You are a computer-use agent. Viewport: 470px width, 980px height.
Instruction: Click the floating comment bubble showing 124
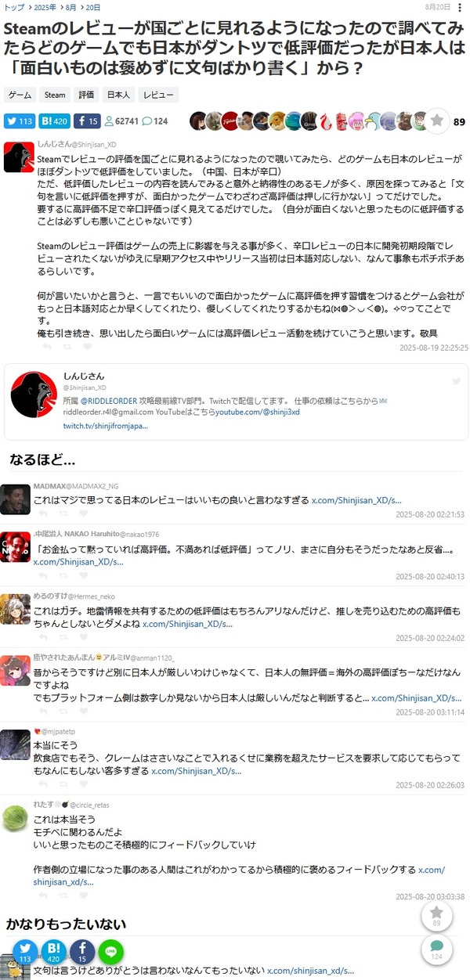[x=436, y=950]
